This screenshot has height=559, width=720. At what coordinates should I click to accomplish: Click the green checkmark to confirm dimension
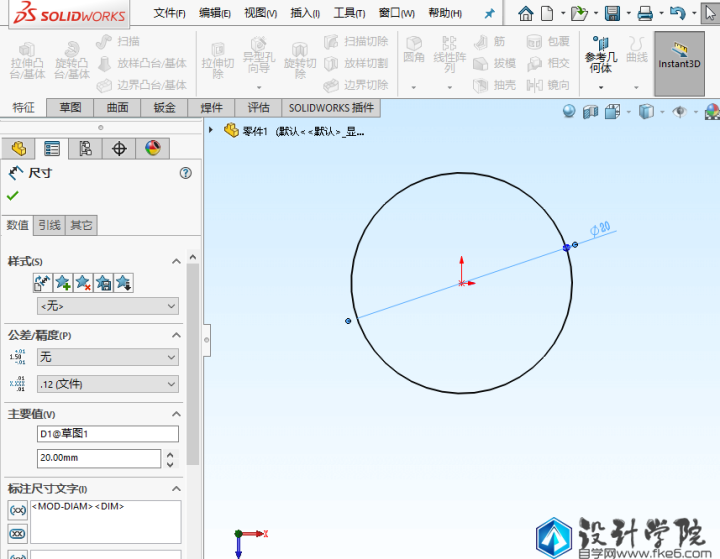coord(13,195)
